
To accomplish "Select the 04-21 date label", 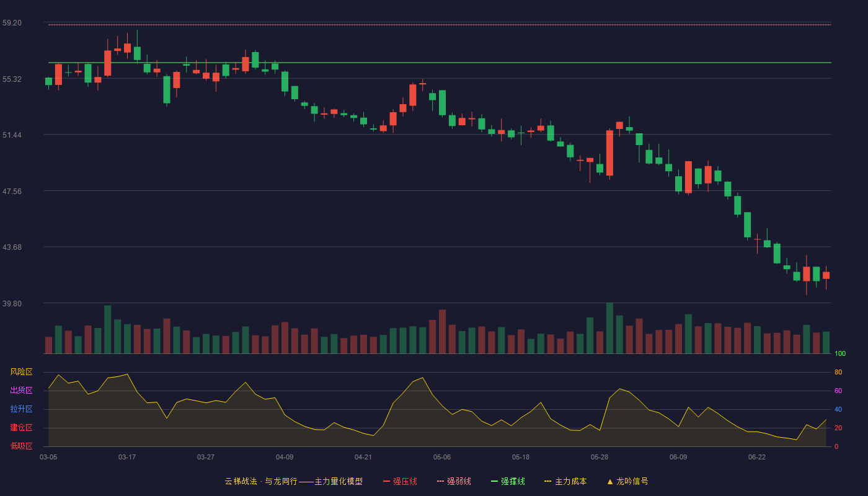I will [x=363, y=457].
